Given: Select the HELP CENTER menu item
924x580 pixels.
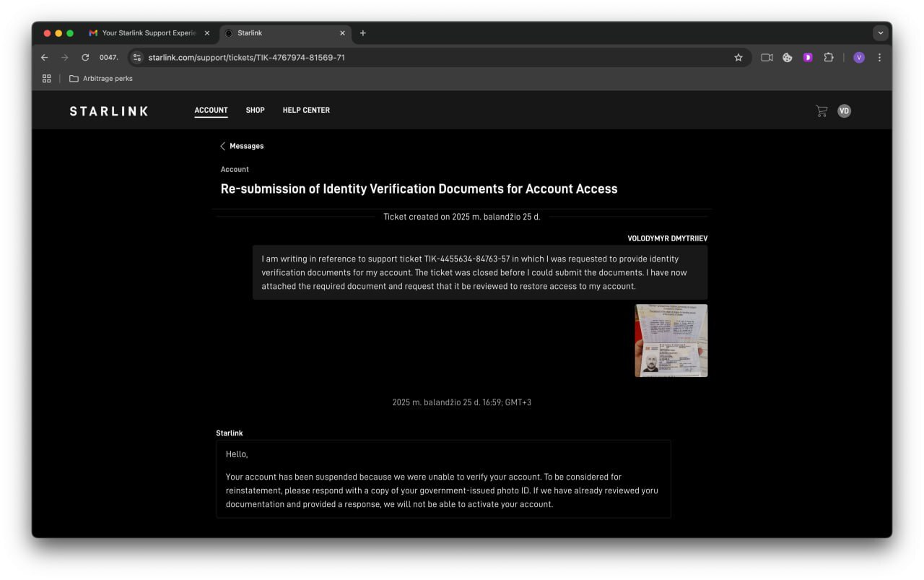Looking at the screenshot, I should point(306,111).
